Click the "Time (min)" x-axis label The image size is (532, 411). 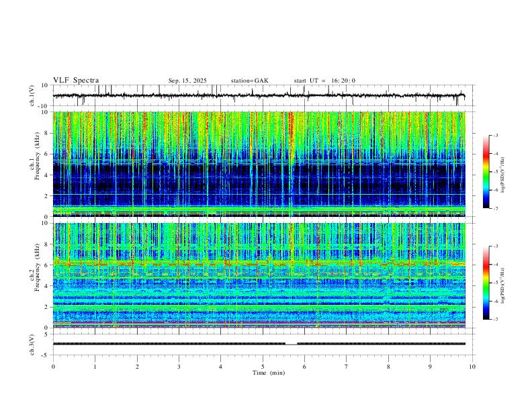269,373
